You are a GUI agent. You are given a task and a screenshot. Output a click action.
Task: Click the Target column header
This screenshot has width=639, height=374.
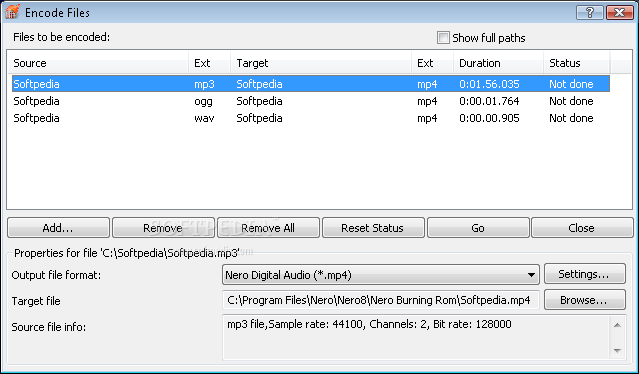(x=321, y=63)
